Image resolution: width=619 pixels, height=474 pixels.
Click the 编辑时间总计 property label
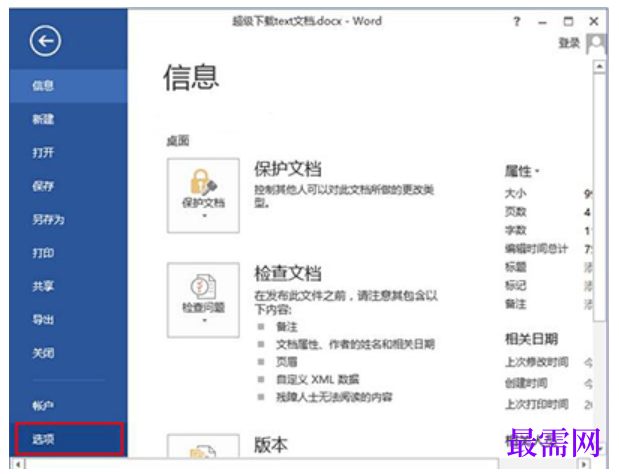point(536,249)
